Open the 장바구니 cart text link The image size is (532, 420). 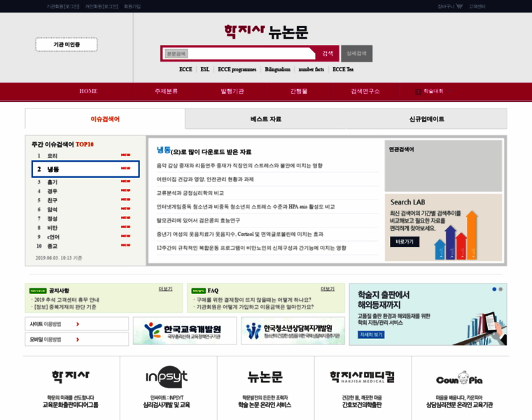[446, 6]
